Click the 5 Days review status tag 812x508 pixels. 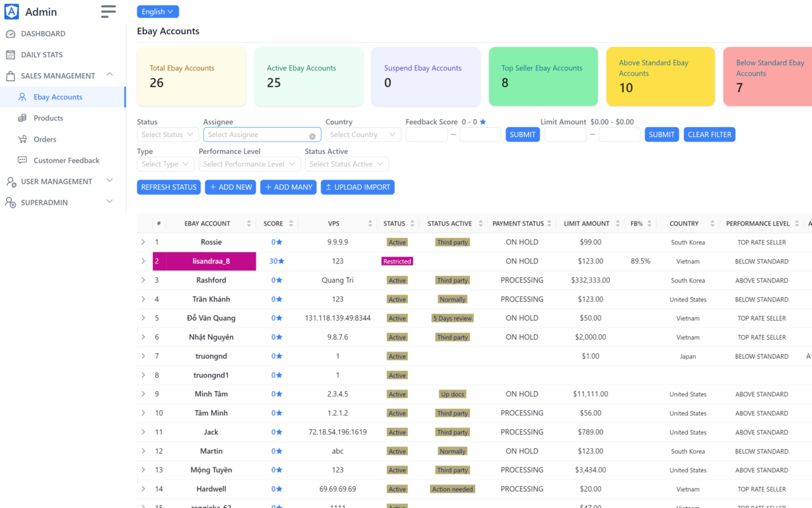point(452,318)
